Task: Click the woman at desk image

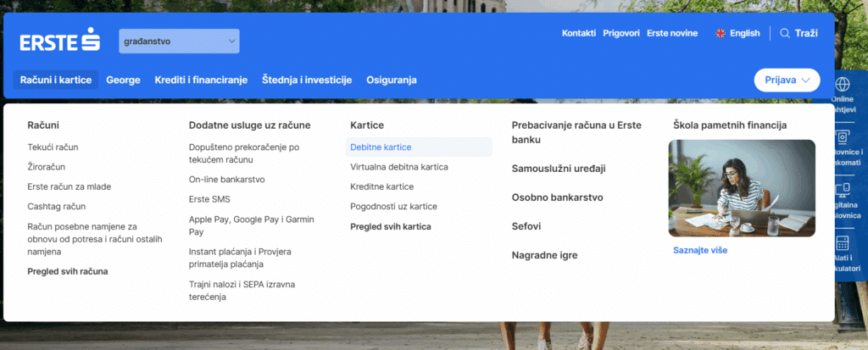Action: 742,188
